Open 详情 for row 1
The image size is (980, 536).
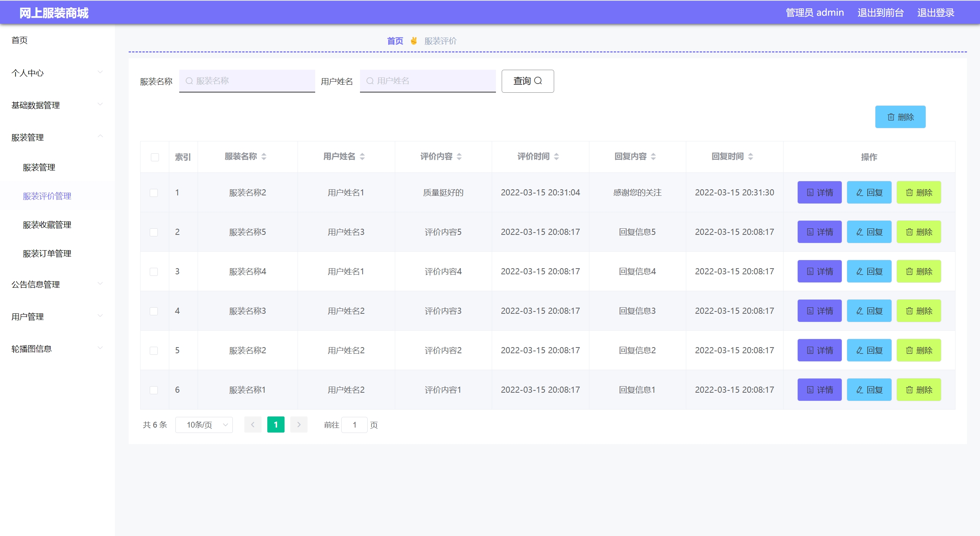click(x=820, y=192)
